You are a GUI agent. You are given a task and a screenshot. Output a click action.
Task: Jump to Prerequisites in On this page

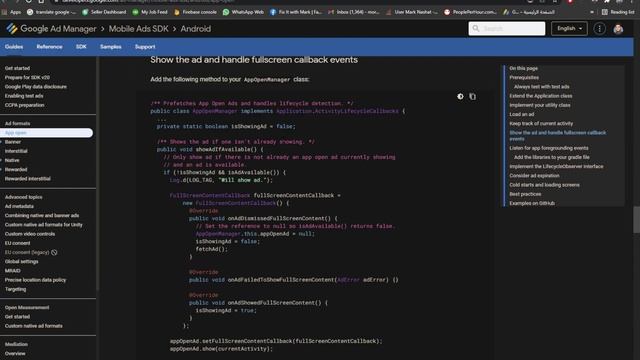524,78
